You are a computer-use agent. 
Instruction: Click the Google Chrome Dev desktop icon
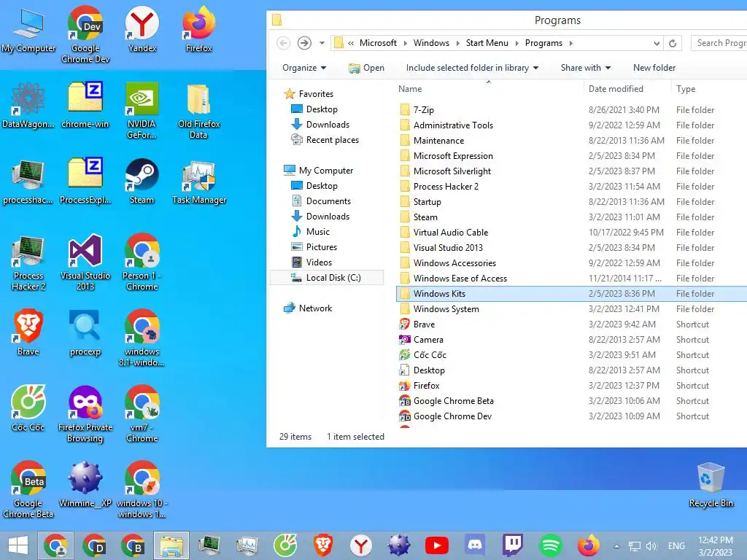tap(85, 35)
